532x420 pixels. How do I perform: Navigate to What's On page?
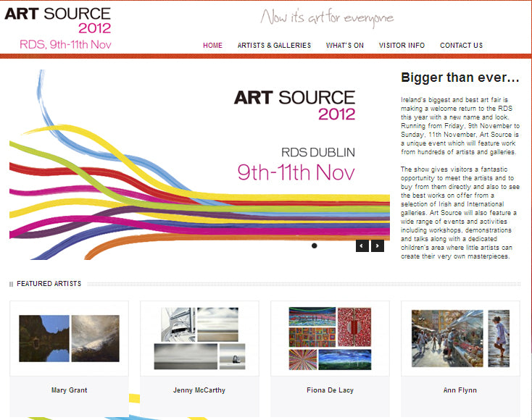click(x=344, y=46)
